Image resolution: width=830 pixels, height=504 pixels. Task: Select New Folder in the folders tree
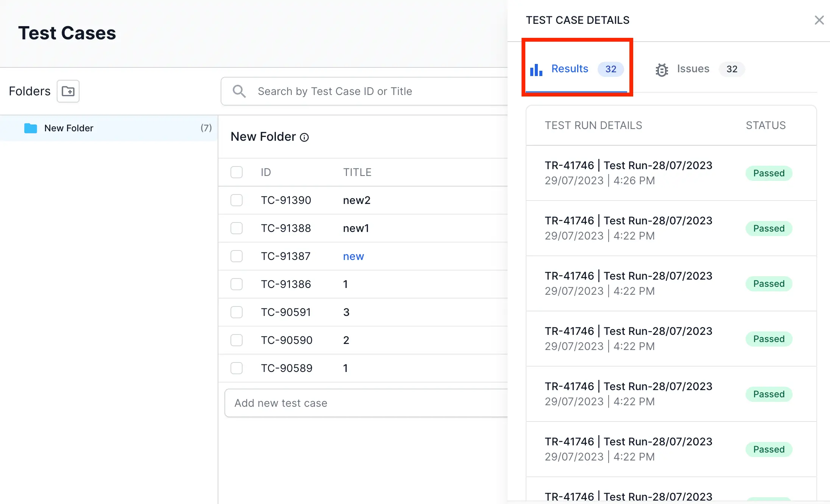pyautogui.click(x=69, y=128)
